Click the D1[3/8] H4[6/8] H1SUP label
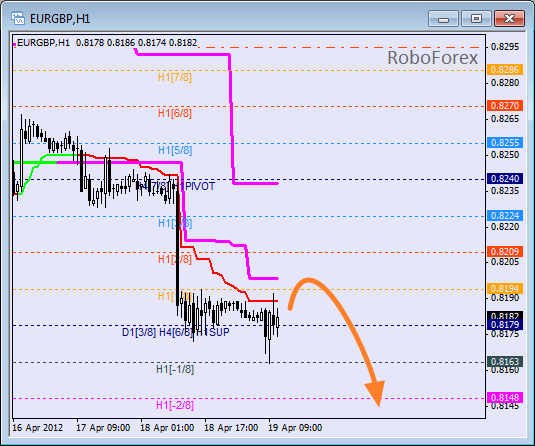Screen dimensions: 535x446 tap(176, 332)
